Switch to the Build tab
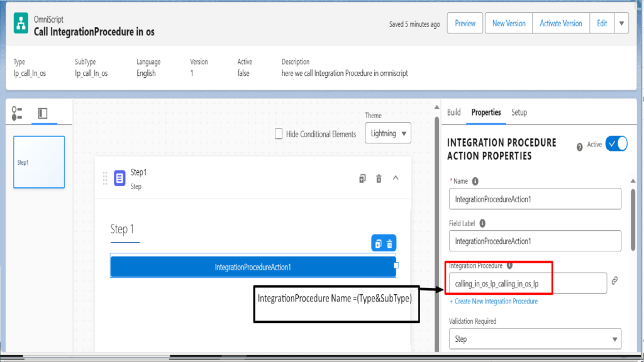The image size is (644, 362). [x=454, y=112]
